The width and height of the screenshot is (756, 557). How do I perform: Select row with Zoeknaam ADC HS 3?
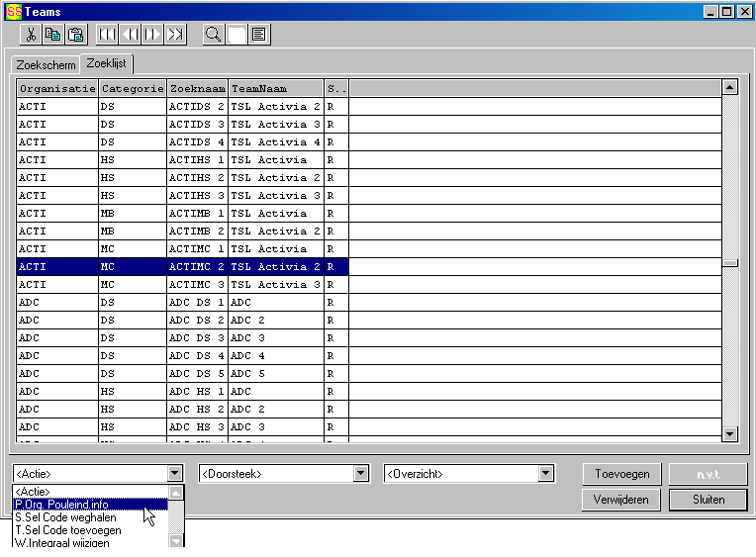(182, 427)
